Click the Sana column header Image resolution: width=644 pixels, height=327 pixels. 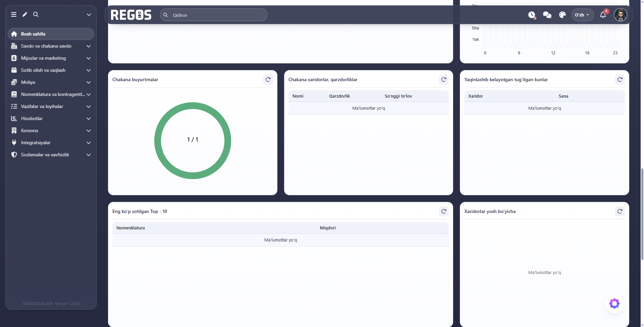tap(563, 96)
